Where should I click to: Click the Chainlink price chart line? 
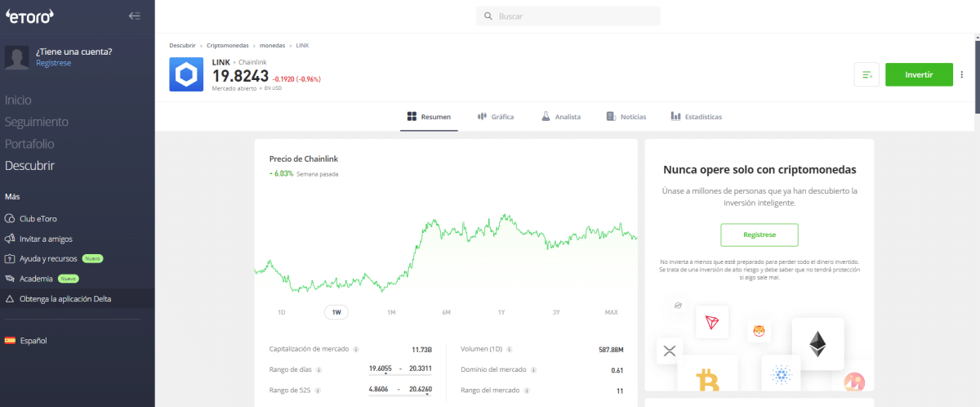[x=446, y=255]
